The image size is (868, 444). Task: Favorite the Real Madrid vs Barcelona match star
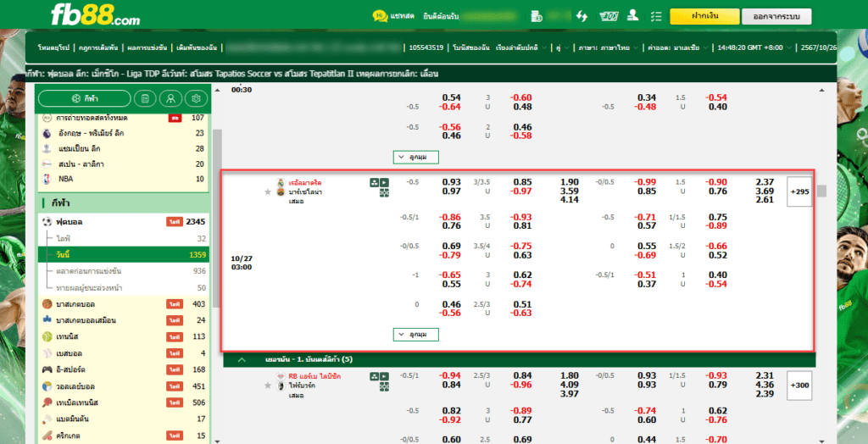(x=268, y=191)
